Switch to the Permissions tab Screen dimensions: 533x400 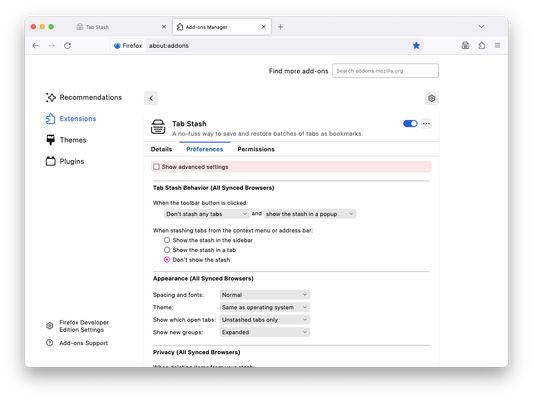coord(256,149)
